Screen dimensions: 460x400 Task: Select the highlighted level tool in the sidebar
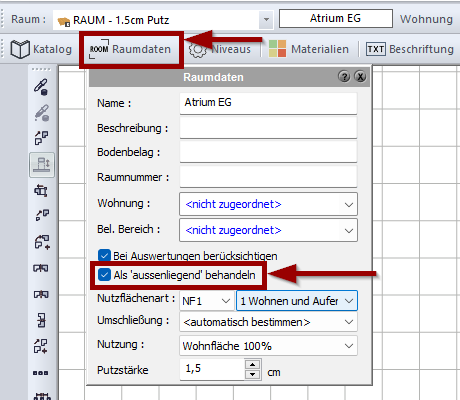(42, 165)
